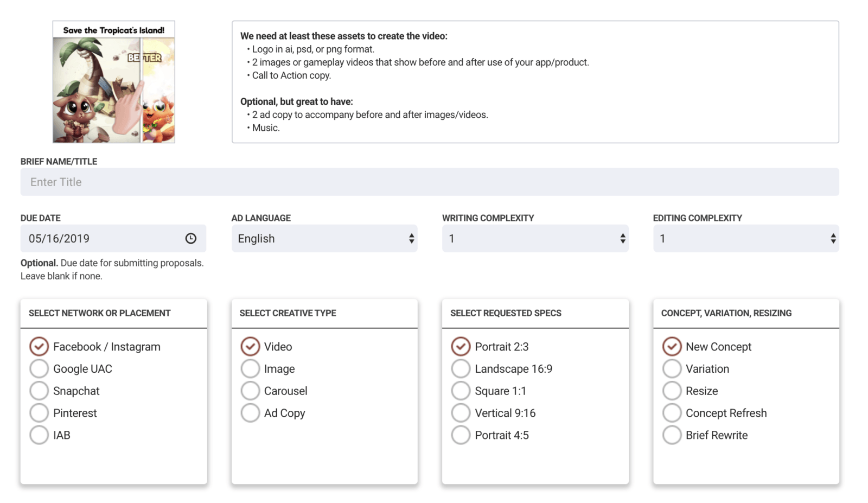868x503 pixels.
Task: Click the 'Due date for submitting proposals' hint text
Action: click(132, 263)
